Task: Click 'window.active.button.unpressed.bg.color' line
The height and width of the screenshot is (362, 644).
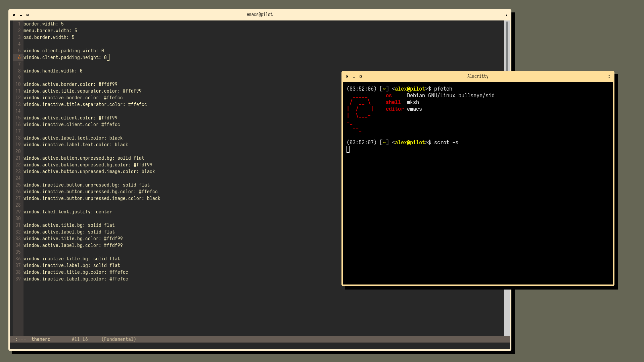Action: coord(88,165)
